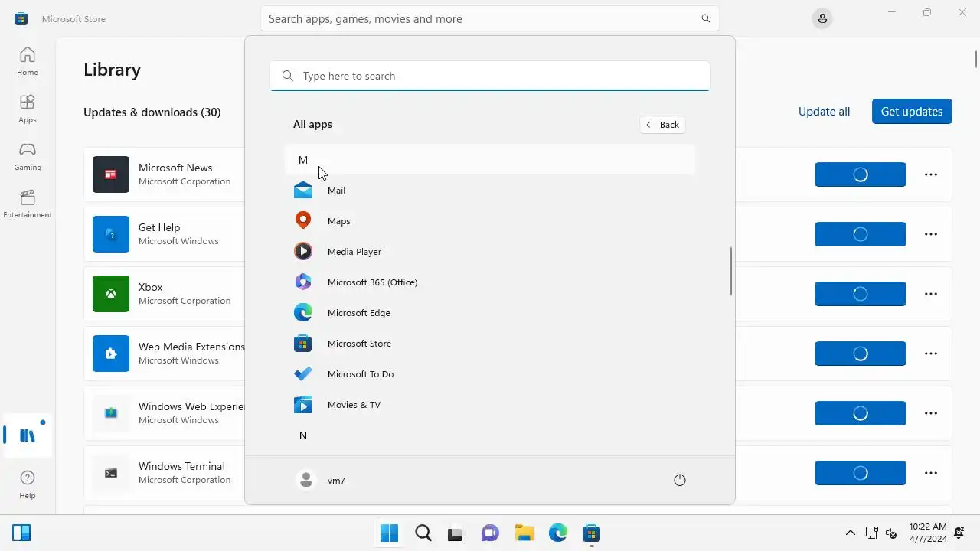Select the Microsoft News library entry

point(518,174)
